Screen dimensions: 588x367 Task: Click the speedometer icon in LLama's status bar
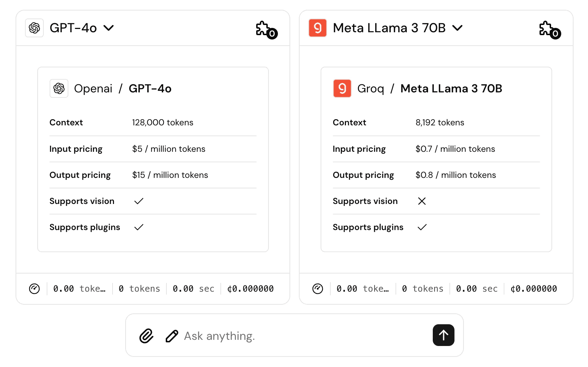point(318,289)
